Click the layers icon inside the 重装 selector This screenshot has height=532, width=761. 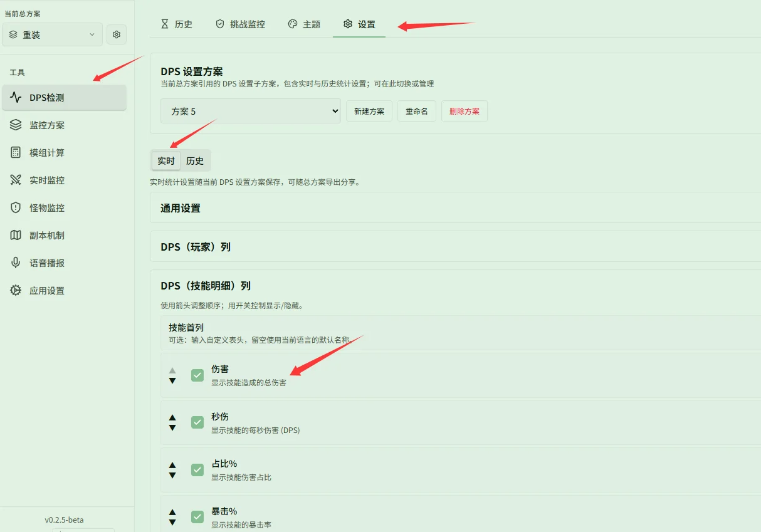(x=13, y=35)
